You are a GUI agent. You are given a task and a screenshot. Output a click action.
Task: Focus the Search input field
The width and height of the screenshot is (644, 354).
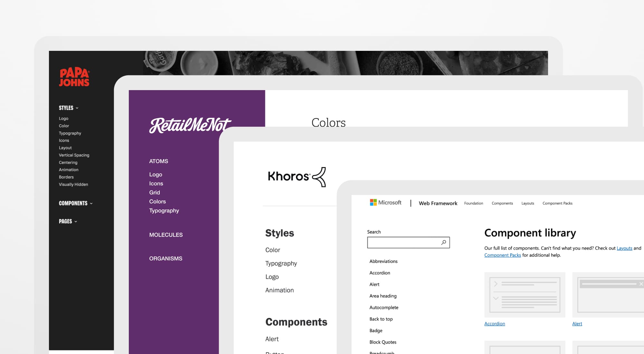coord(408,243)
